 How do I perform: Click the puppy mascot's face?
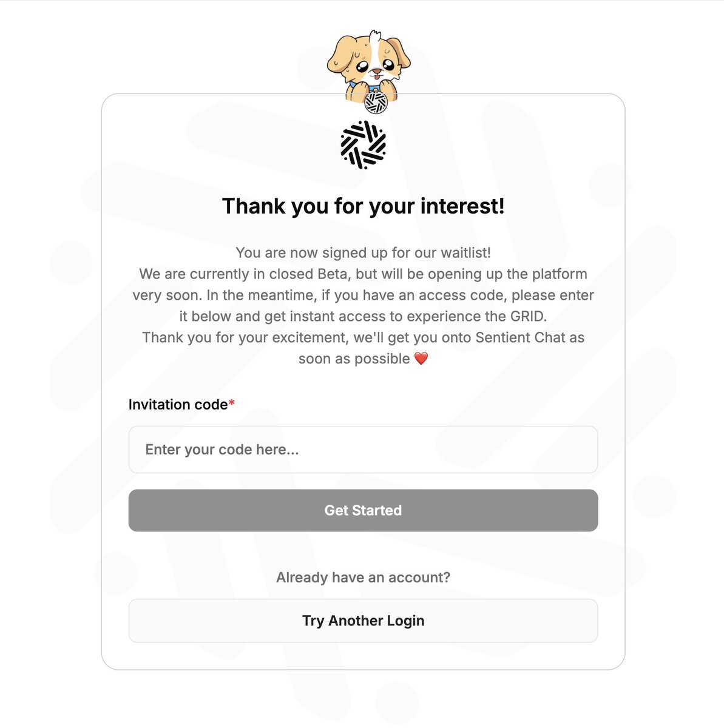[x=370, y=61]
